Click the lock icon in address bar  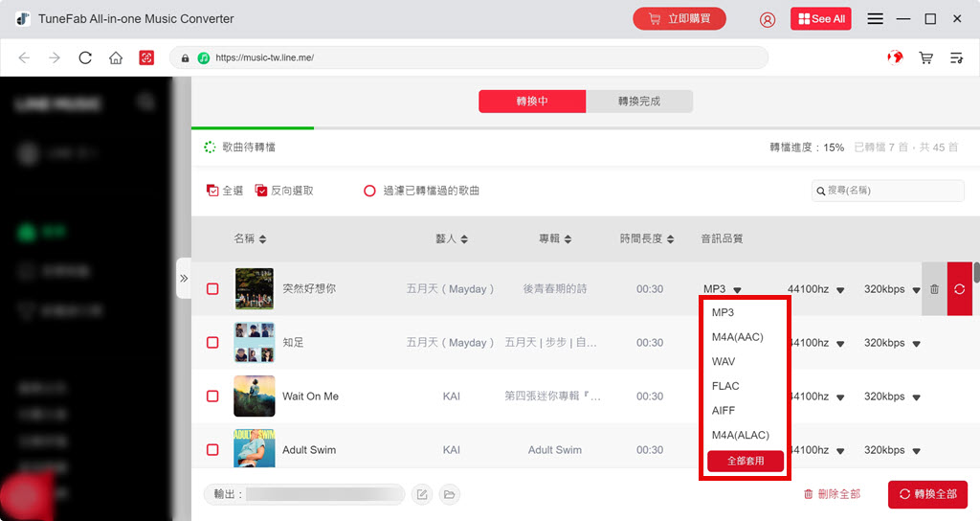(x=185, y=57)
